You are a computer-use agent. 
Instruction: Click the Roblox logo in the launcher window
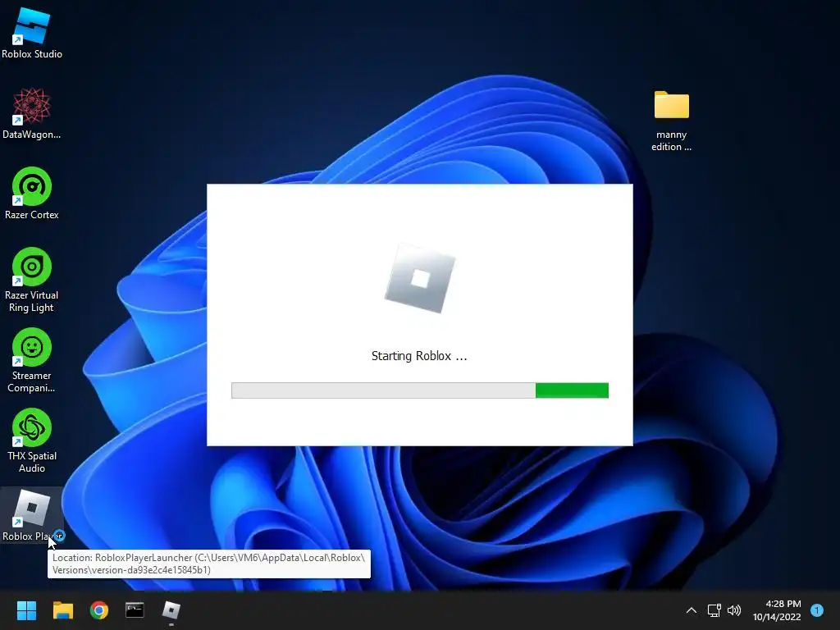point(420,279)
